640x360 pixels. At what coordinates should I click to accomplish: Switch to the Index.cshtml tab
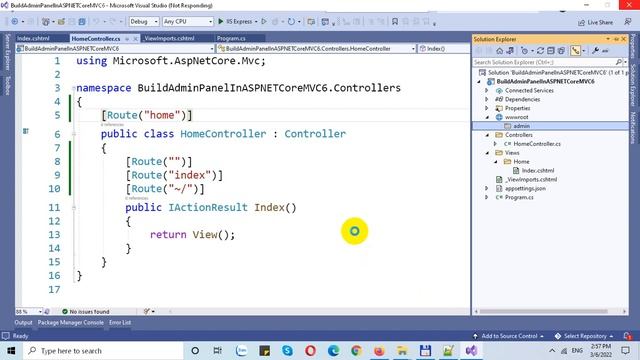point(33,38)
